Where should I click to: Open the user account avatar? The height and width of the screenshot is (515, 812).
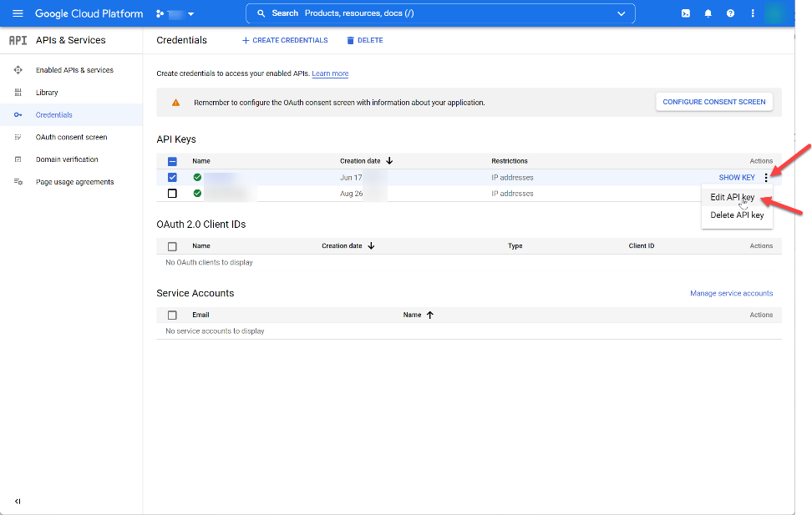tap(774, 13)
